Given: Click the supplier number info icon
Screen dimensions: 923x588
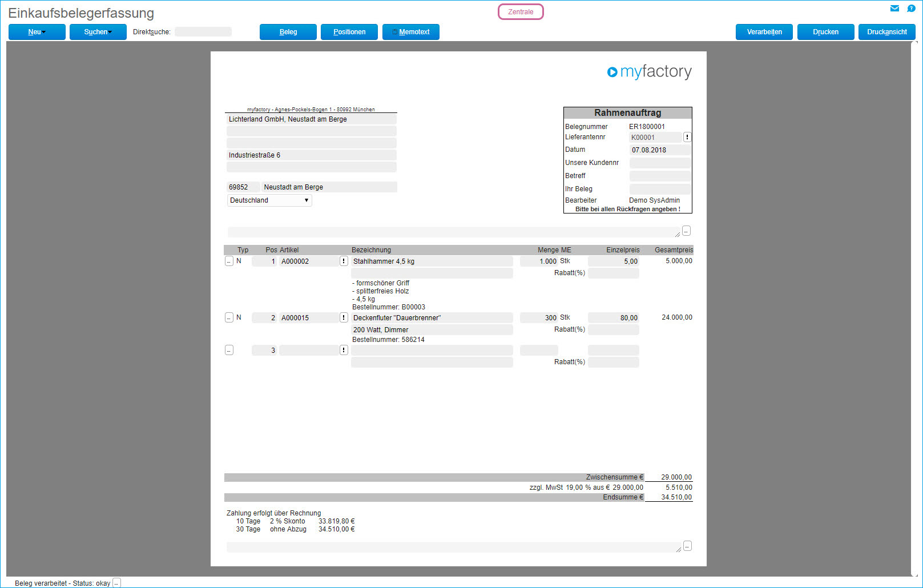Looking at the screenshot, I should [x=687, y=137].
